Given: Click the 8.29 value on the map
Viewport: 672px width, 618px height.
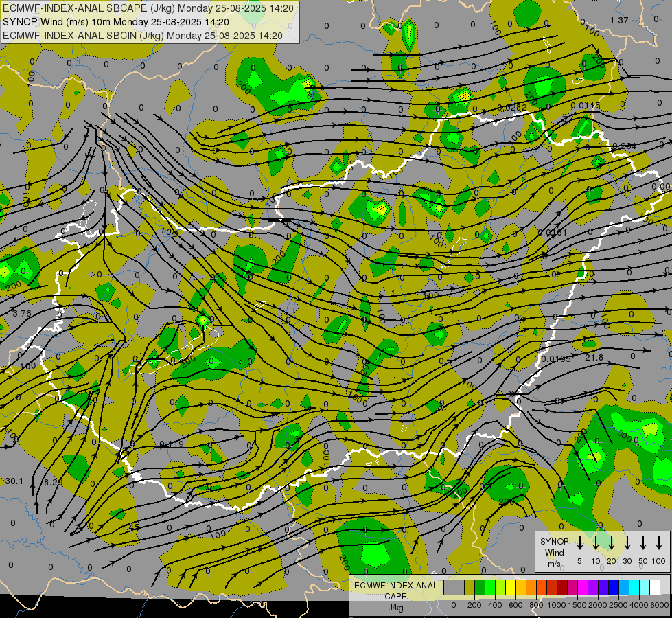Looking at the screenshot, I should click(54, 483).
